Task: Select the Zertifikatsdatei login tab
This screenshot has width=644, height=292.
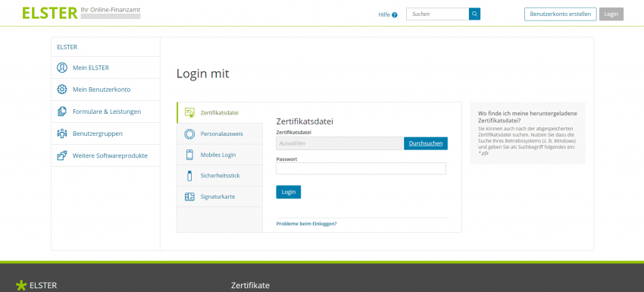Action: pyautogui.click(x=220, y=113)
